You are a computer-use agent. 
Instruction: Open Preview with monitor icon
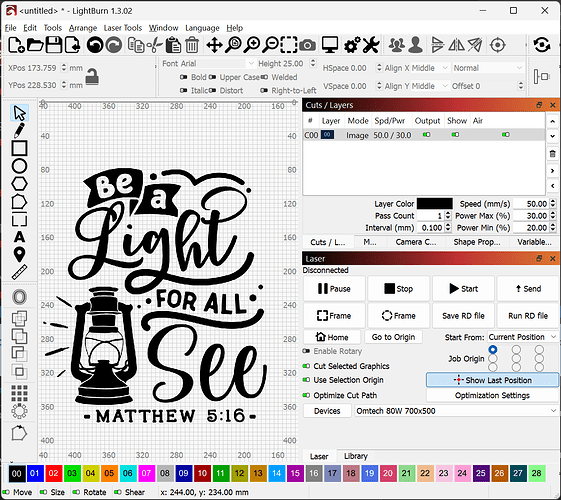coord(330,45)
